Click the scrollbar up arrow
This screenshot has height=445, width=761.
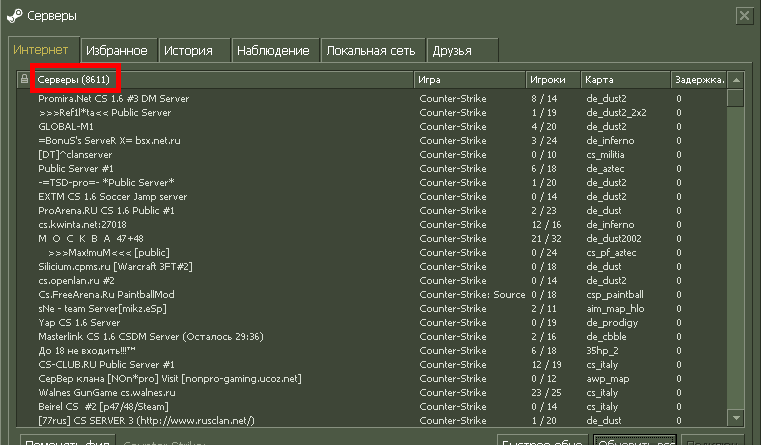click(736, 80)
